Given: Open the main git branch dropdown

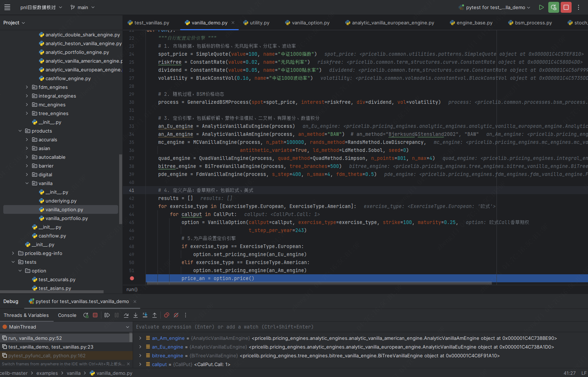Looking at the screenshot, I should [x=82, y=7].
